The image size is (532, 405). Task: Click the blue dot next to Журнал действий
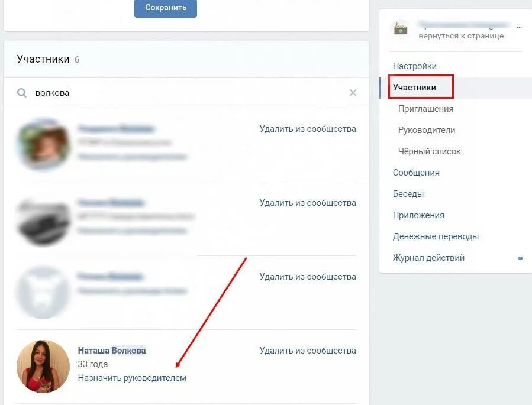pyautogui.click(x=521, y=258)
